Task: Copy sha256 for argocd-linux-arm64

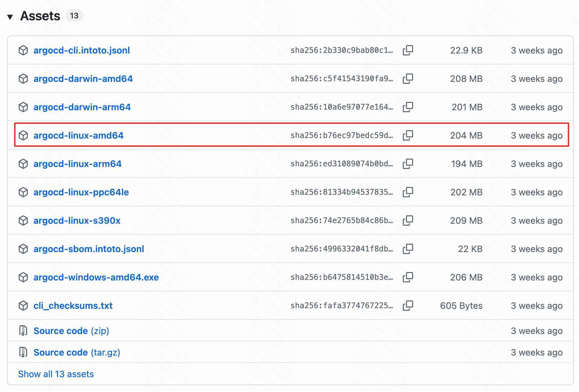Action: [x=408, y=164]
